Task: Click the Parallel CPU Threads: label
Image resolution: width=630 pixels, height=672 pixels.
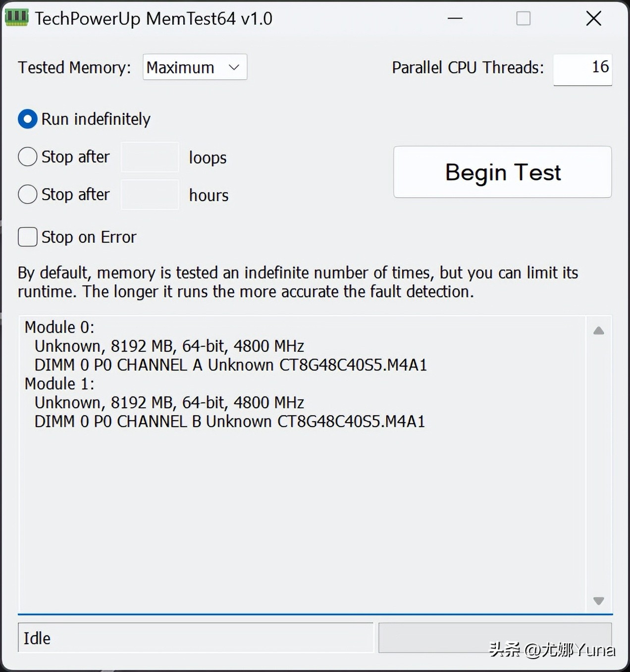Action: point(468,67)
